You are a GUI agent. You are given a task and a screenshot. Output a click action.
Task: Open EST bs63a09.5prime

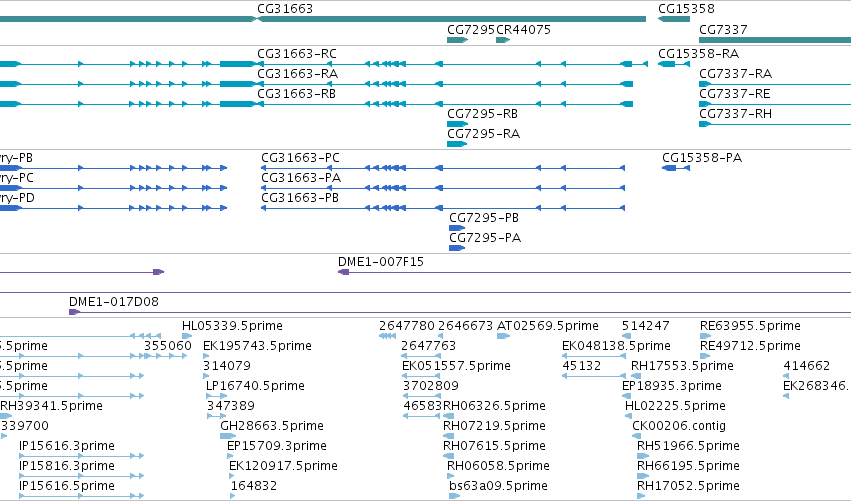pyautogui.click(x=498, y=486)
